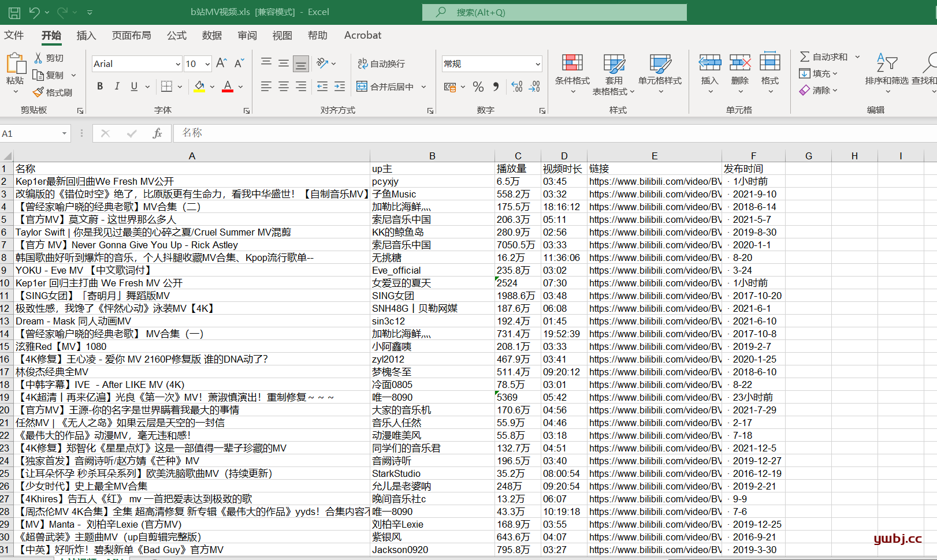937x560 pixels.
Task: Click the Copy button
Action: coord(49,75)
